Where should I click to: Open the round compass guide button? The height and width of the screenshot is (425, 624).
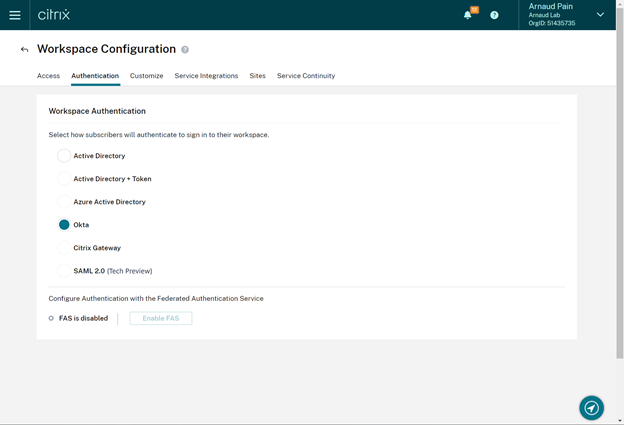591,407
